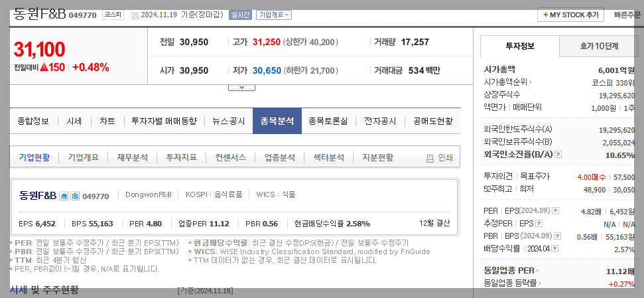644x298 pixels.
Task: Click the calendar-clock icon before 2024.11.19
Action: pos(135,16)
